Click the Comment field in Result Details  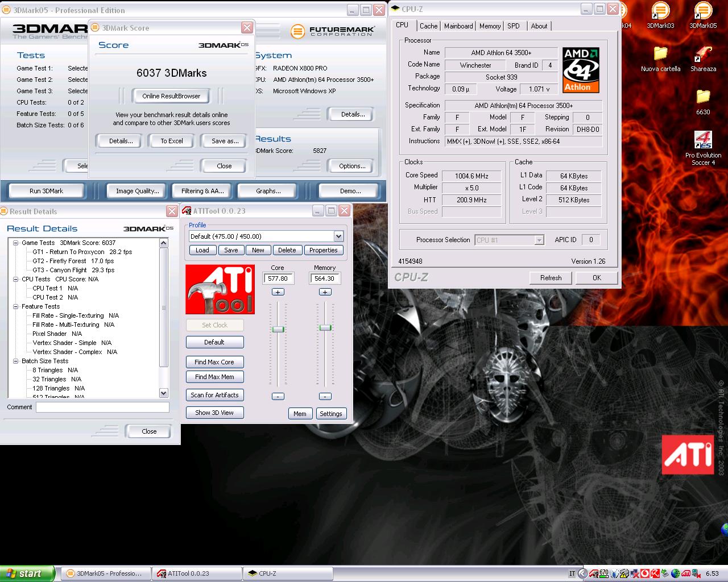pos(102,407)
